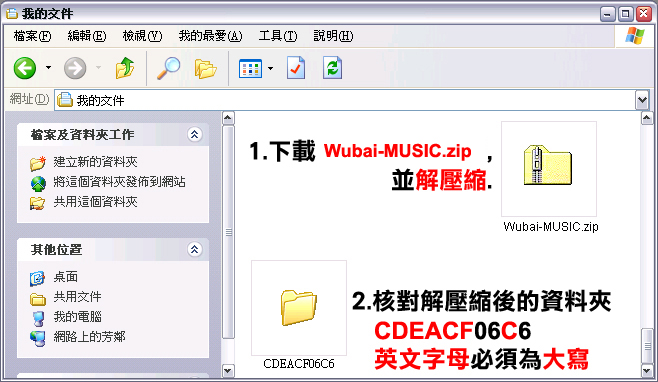Click the green Back arrow button

[x=25, y=68]
